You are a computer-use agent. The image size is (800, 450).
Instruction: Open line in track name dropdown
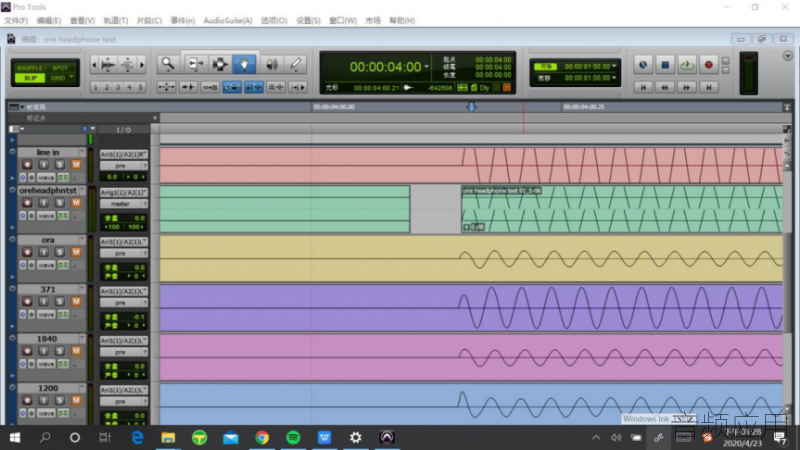(82, 152)
